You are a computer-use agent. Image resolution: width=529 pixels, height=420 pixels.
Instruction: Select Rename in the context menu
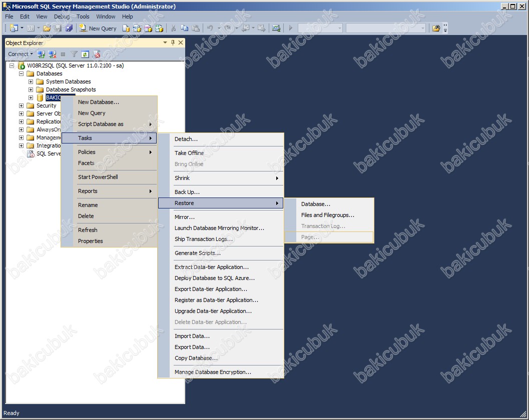109,205
